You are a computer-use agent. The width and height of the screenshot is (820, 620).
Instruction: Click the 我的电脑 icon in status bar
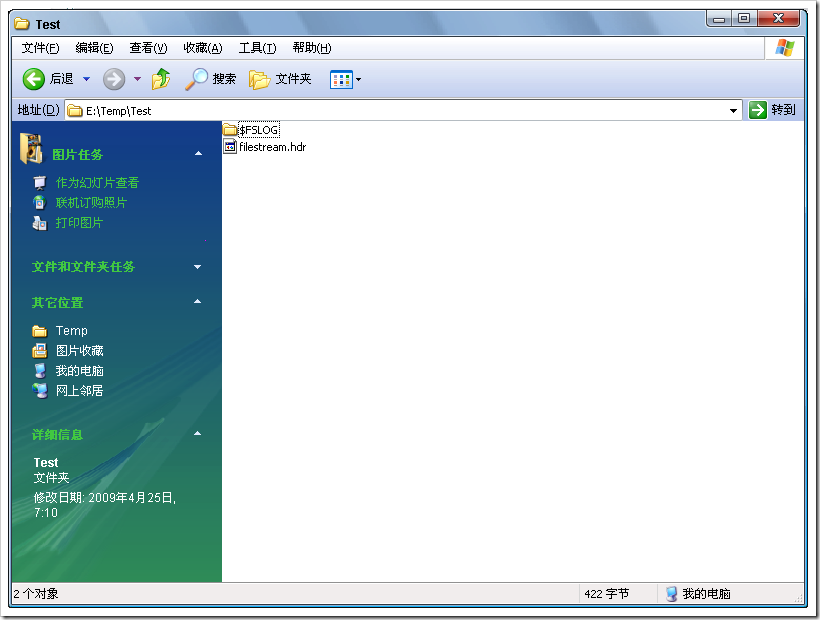tap(671, 593)
